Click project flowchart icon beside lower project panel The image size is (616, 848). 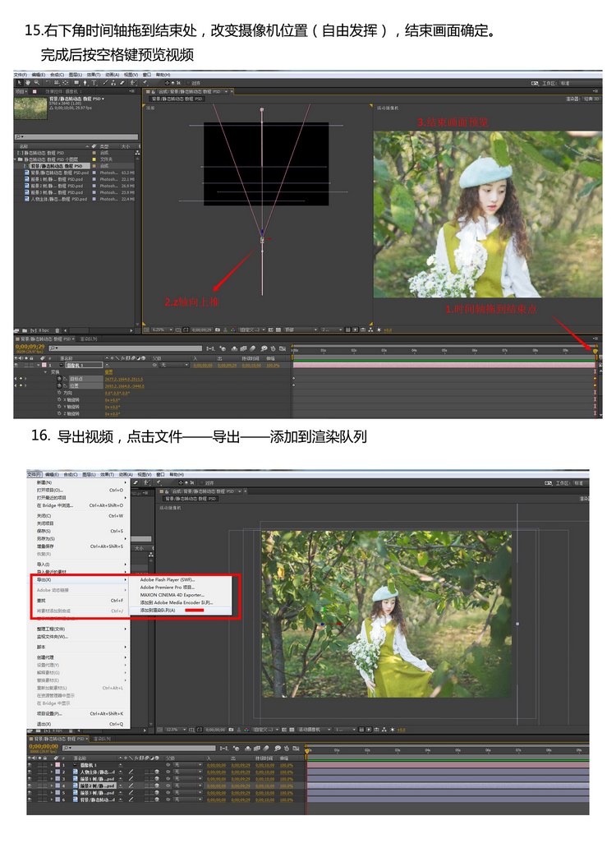(151, 555)
